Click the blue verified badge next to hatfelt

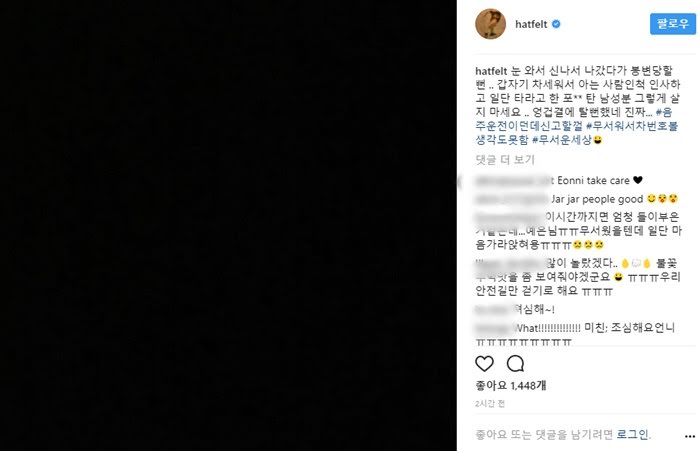click(556, 24)
